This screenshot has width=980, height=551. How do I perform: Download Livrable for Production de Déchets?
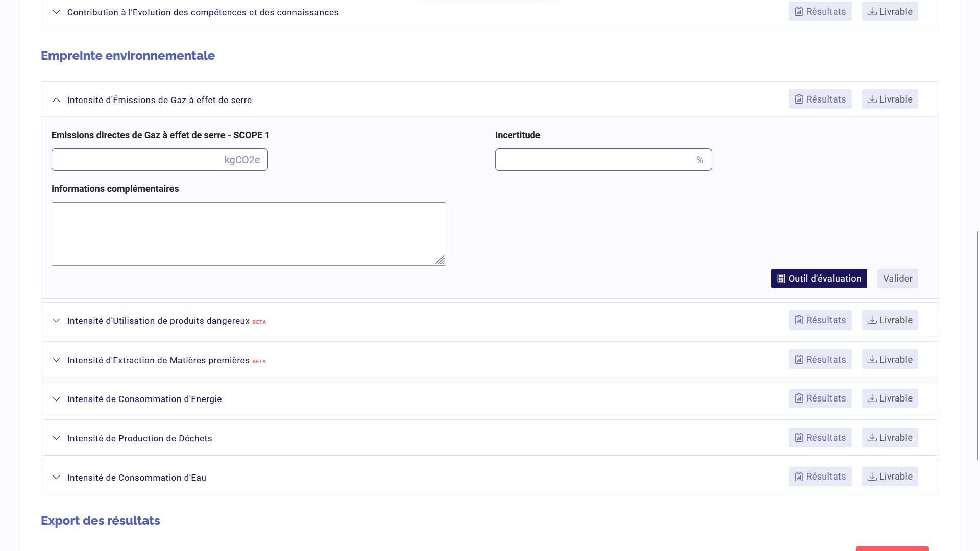click(890, 438)
